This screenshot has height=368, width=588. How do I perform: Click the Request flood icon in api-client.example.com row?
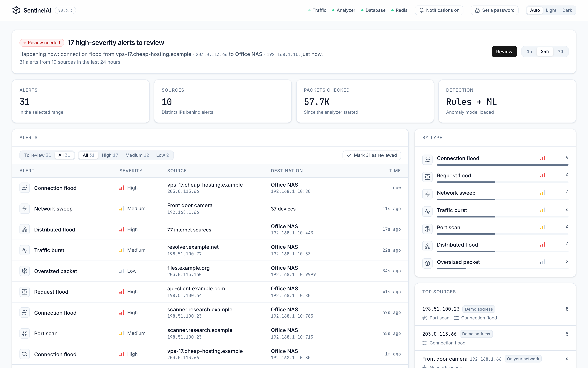(25, 292)
